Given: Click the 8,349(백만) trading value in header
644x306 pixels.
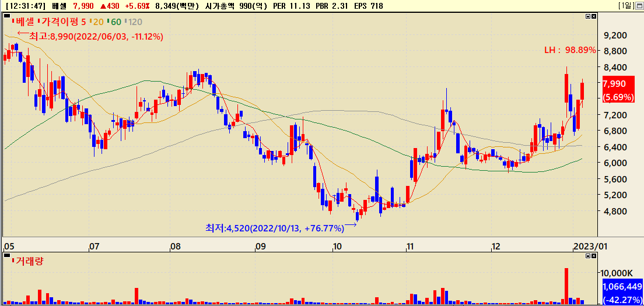Looking at the screenshot, I should [x=177, y=6].
